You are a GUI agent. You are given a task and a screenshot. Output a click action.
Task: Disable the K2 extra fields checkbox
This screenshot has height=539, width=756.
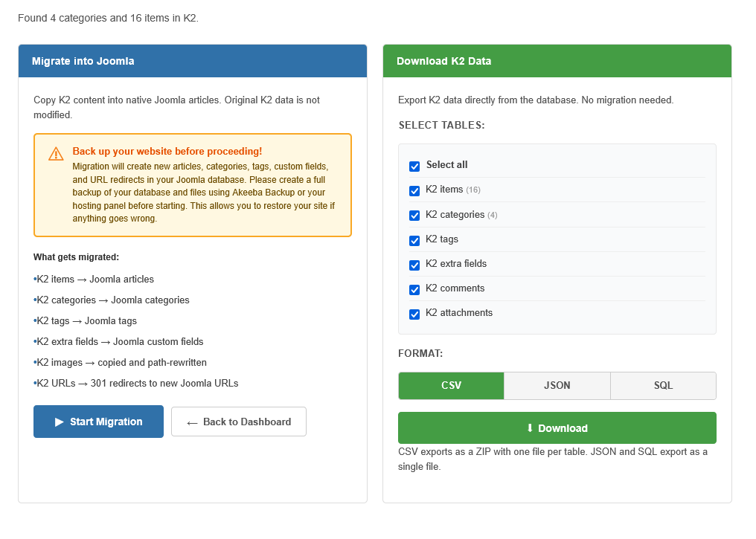point(414,265)
